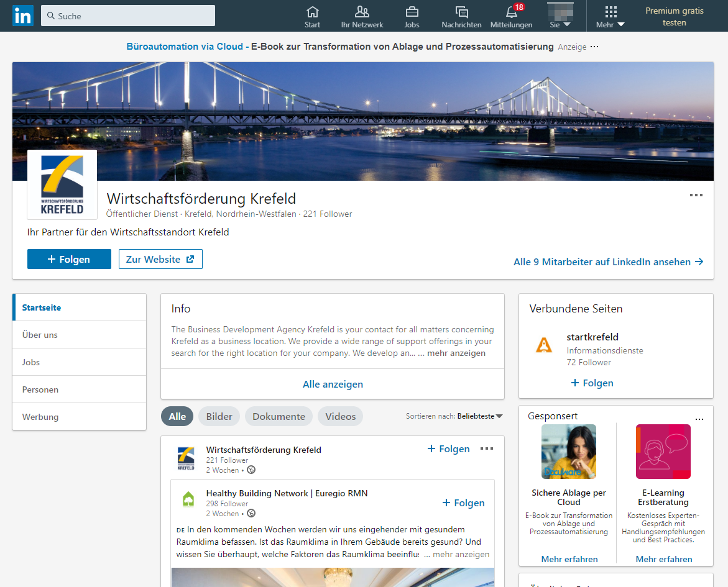
Task: Open the Jobs sidebar tab
Action: coord(80,362)
